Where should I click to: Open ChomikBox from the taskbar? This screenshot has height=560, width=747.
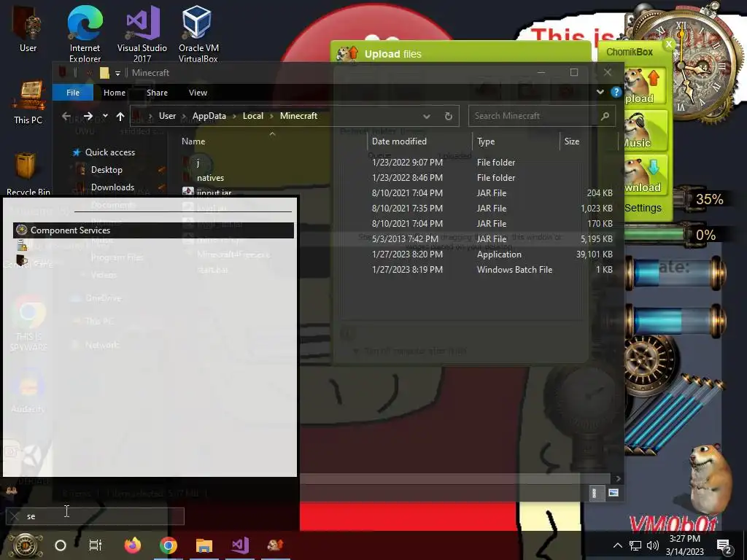275,545
